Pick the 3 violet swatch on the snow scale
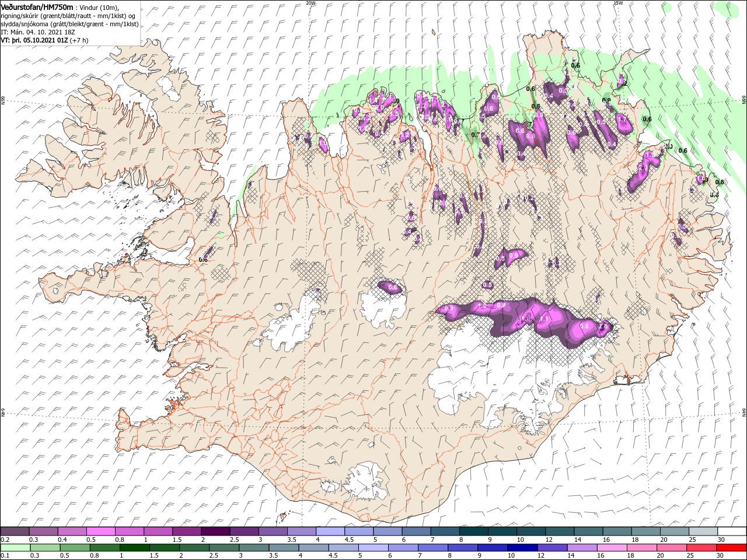 click(273, 531)
